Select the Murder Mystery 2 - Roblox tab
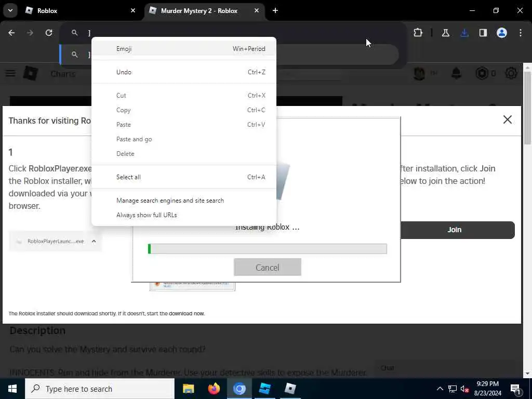This screenshot has width=532, height=399. click(205, 10)
